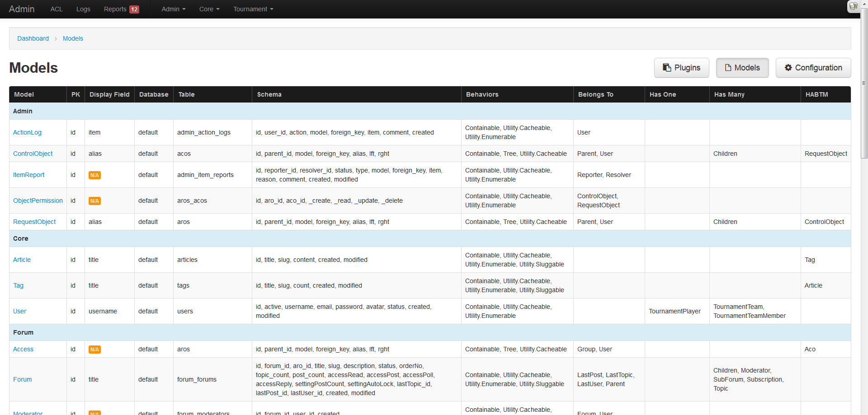Open the ActionLog model link
The height and width of the screenshot is (415, 868).
(27, 132)
